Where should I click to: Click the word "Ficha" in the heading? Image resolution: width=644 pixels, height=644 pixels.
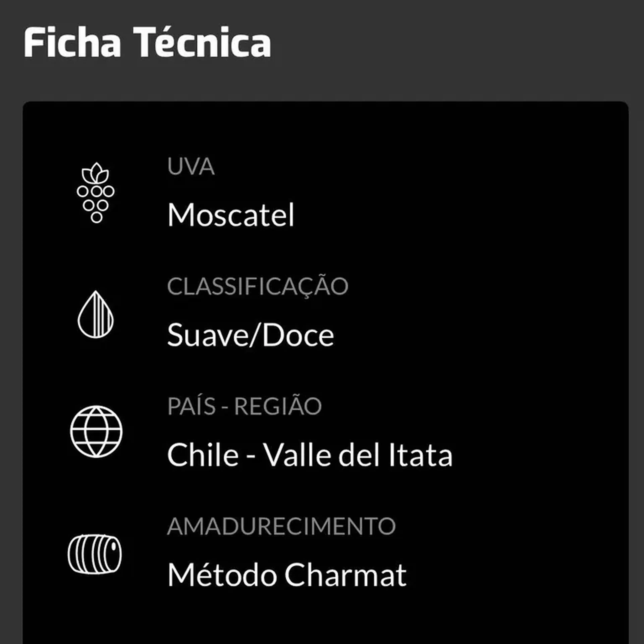click(72, 43)
